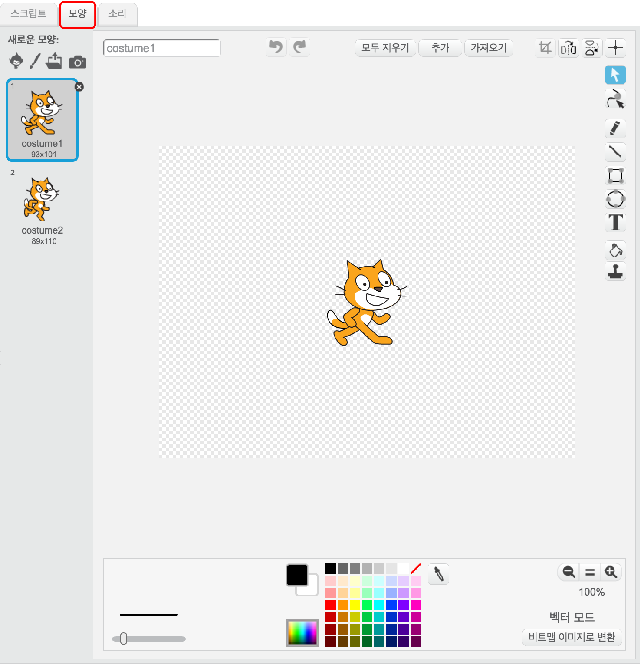Zoom out with minus magnifier
644x665 pixels.
coord(569,572)
